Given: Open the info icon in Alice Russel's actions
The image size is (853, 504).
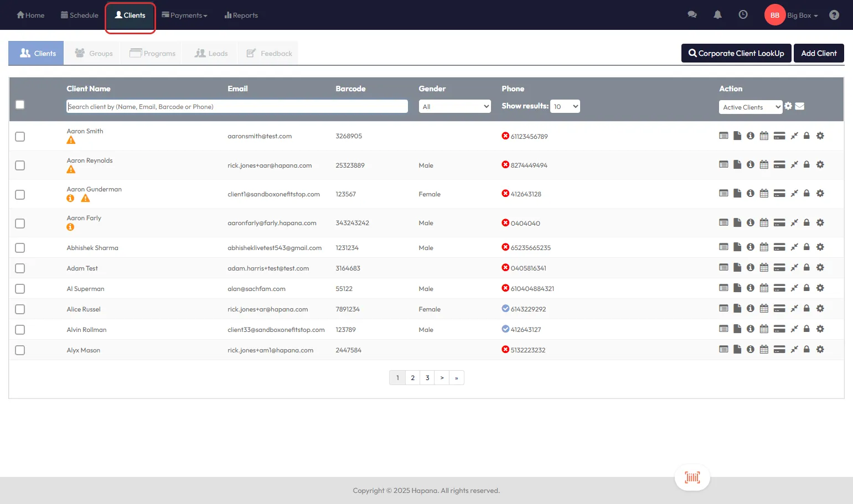Looking at the screenshot, I should coord(750,309).
